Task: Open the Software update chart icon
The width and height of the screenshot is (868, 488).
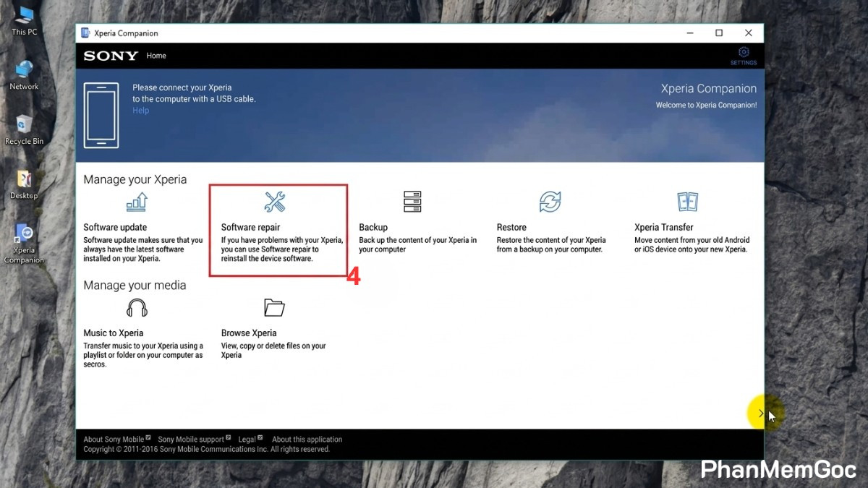Action: 137,202
